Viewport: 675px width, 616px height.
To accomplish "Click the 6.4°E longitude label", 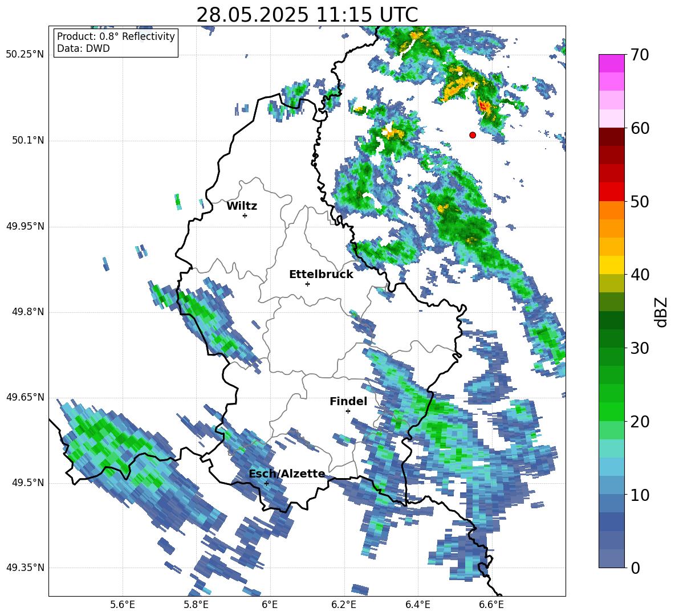I will tap(417, 605).
